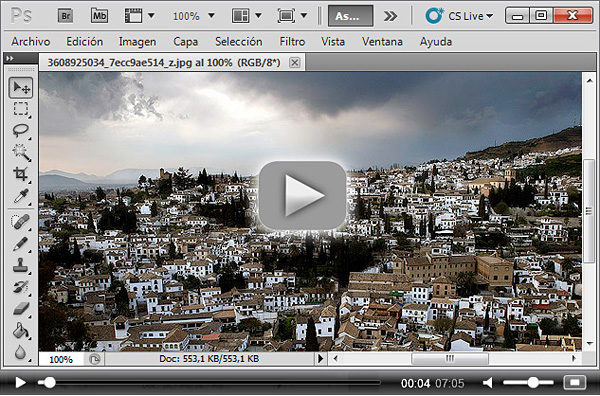The image size is (600, 396).
Task: Select the Magic Wand tool
Action: [x=21, y=152]
